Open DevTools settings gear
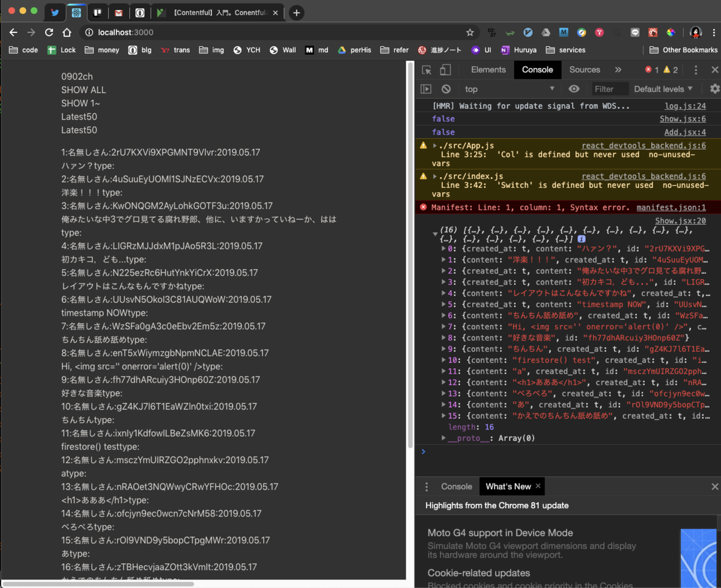The image size is (721, 588). point(714,89)
